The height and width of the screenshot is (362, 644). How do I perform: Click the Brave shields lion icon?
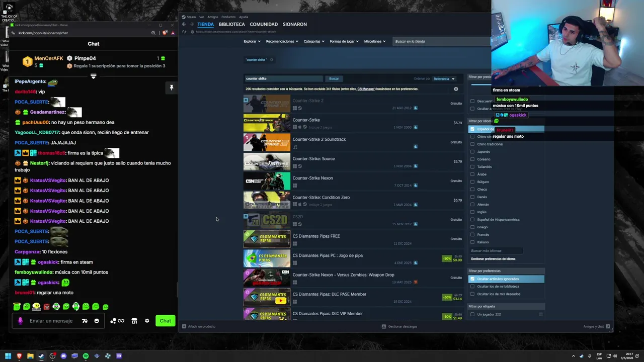[x=165, y=33]
